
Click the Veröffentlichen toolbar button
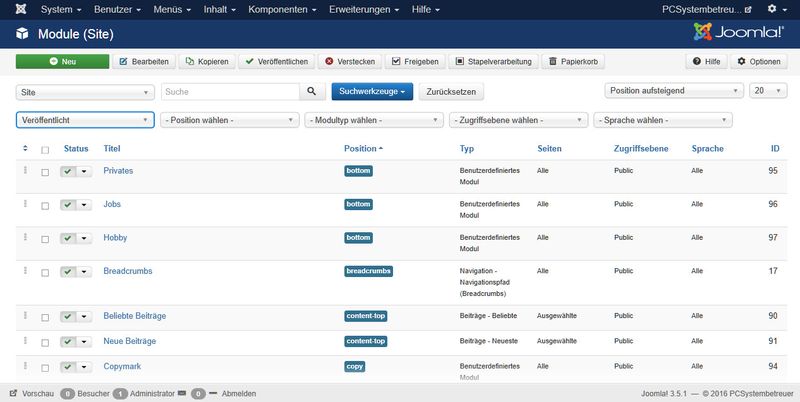point(277,61)
